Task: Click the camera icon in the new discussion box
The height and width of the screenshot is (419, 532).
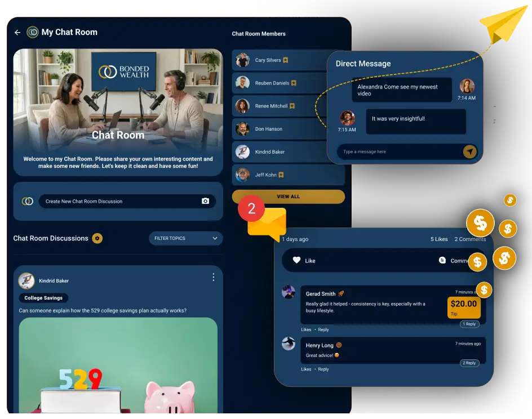Action: click(x=205, y=201)
